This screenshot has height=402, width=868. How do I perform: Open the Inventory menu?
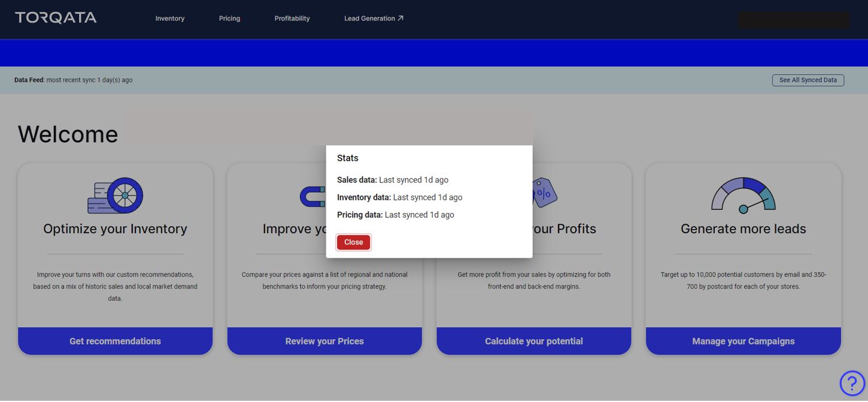point(170,19)
